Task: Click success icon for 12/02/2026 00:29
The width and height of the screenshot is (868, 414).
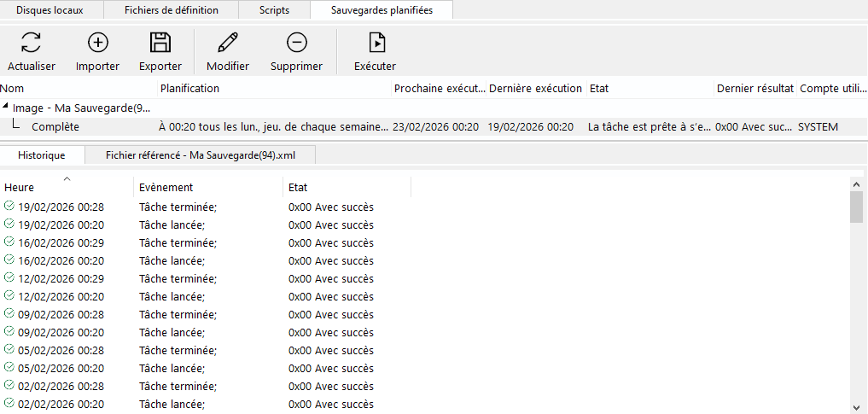Action: point(9,277)
